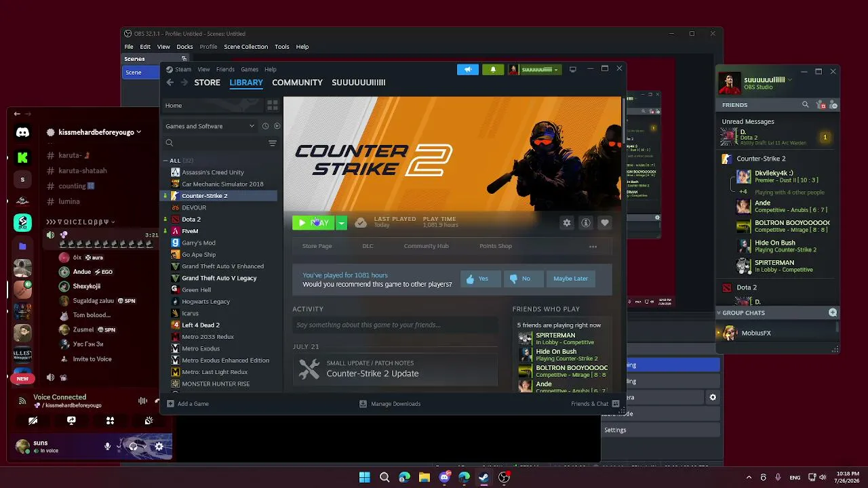Open Steam notifications bell
868x488 pixels.
pos(493,69)
